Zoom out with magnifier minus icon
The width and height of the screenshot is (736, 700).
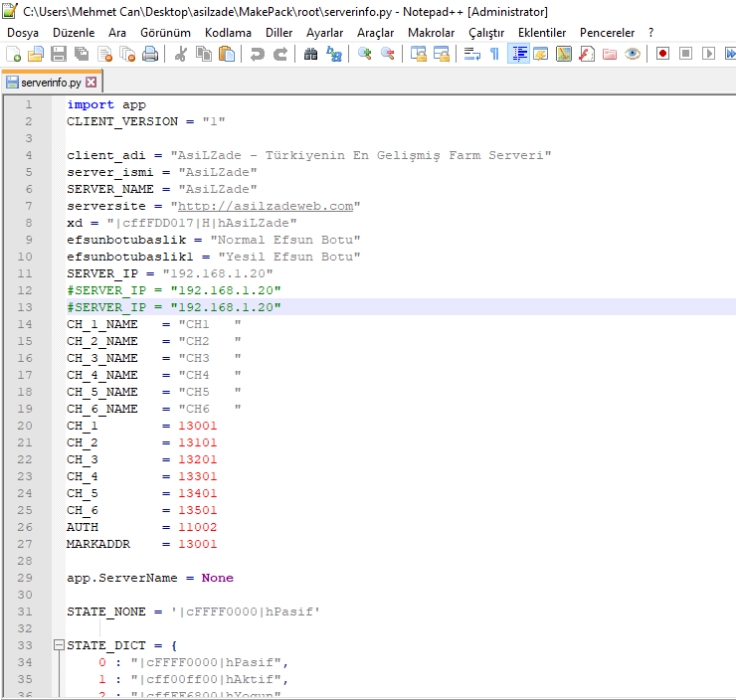pos(387,54)
